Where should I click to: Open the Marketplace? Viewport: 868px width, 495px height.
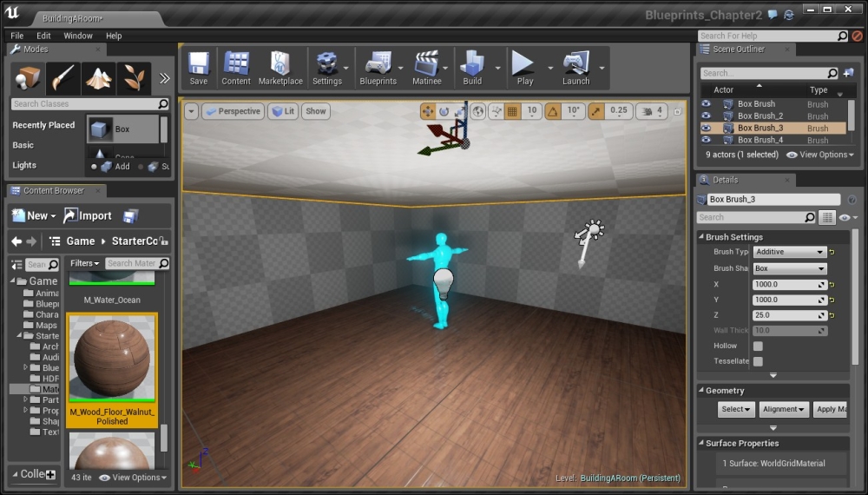pyautogui.click(x=280, y=69)
